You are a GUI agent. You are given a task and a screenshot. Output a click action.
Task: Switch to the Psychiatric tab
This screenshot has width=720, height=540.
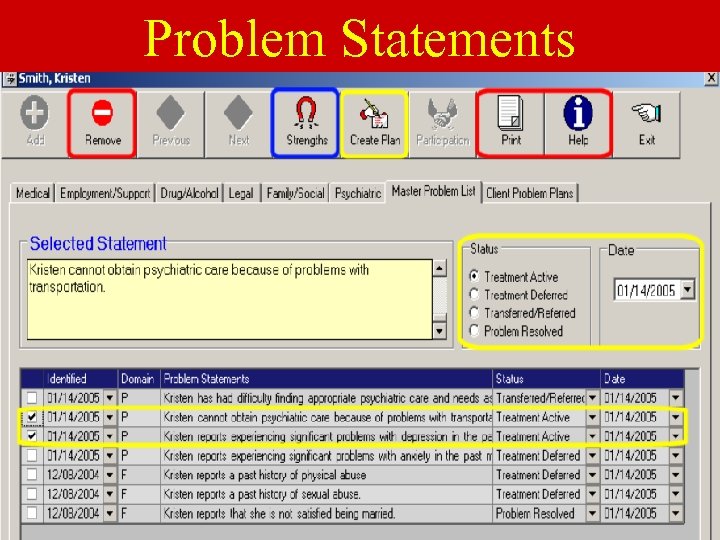358,193
